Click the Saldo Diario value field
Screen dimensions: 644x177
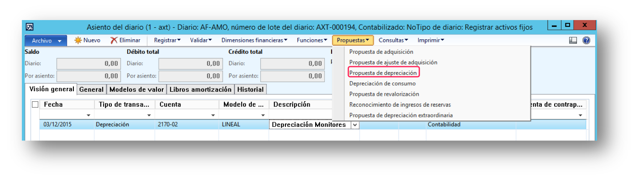[x=89, y=64]
